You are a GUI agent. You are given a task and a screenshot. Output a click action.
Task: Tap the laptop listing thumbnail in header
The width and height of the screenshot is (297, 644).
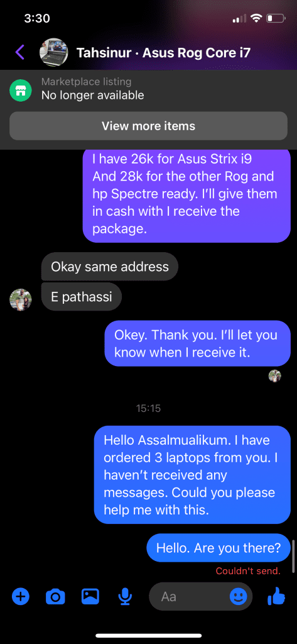pyautogui.click(x=53, y=53)
